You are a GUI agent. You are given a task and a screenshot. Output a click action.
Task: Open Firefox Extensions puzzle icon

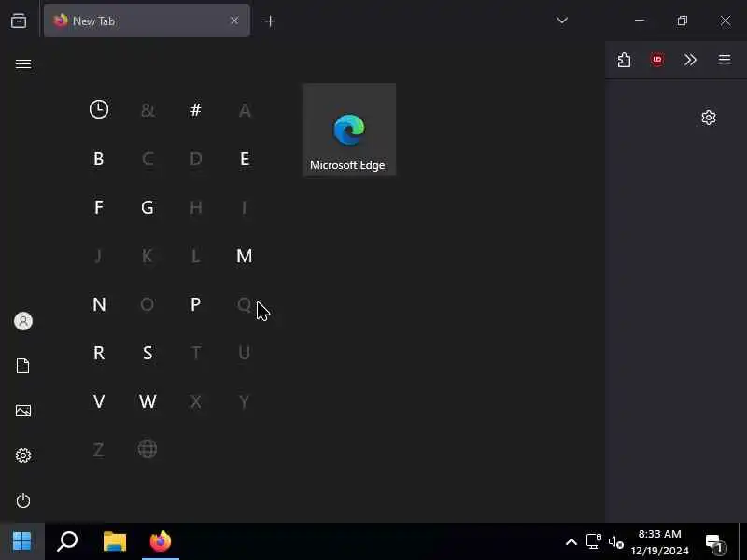tap(624, 60)
